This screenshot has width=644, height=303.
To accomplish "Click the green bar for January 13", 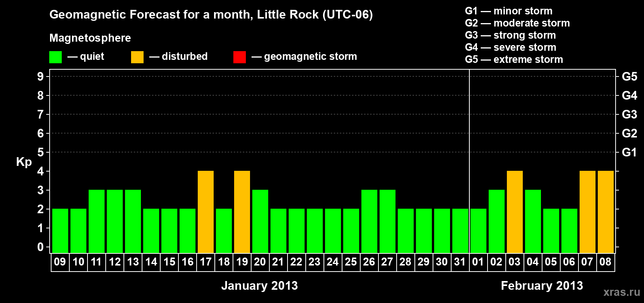I will [133, 222].
